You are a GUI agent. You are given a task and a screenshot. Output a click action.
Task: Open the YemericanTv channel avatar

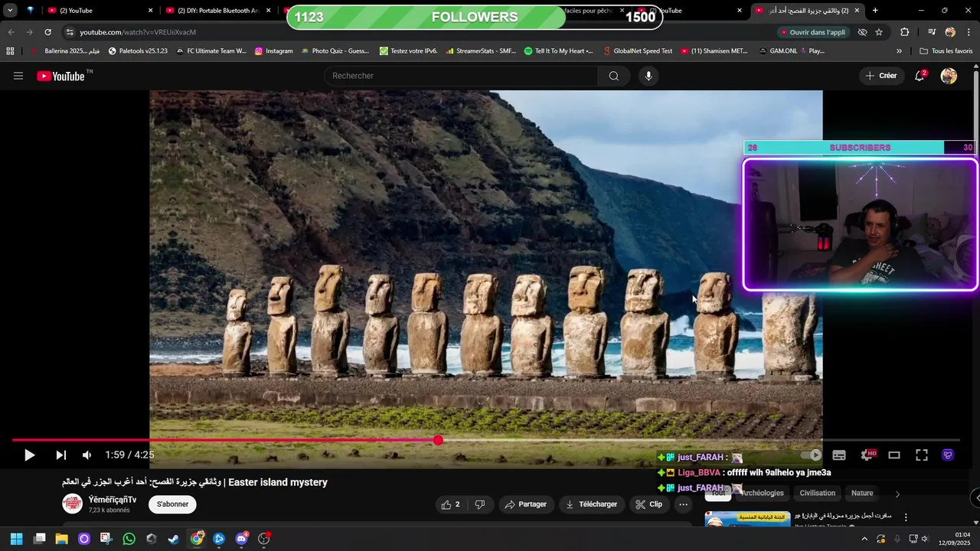tap(73, 504)
